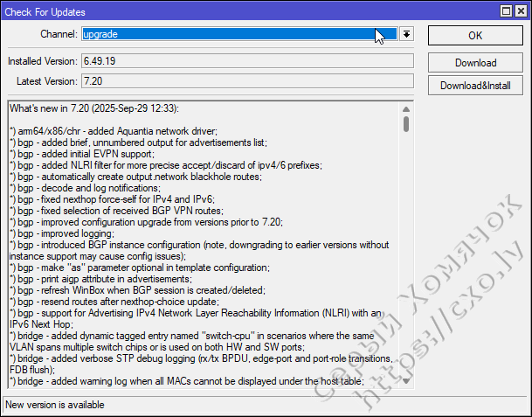
Task: Click the empty scrollbar track below the thumb
Action: pos(406,262)
